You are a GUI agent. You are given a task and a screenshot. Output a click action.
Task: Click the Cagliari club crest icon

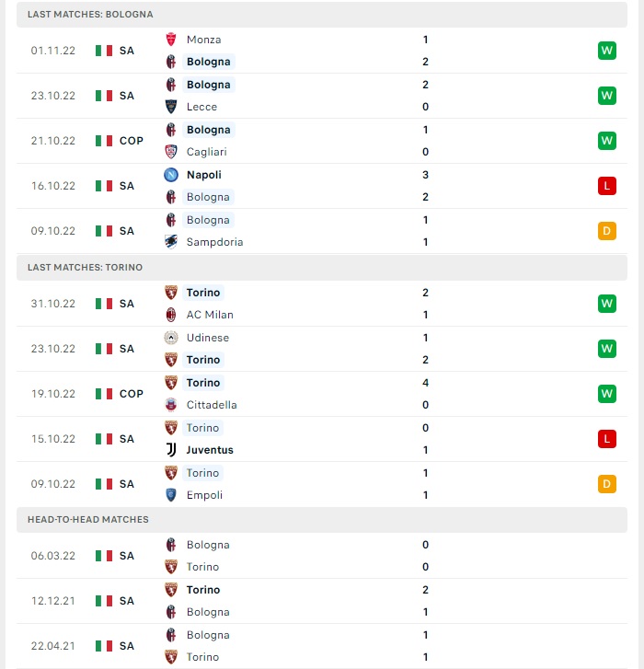click(171, 152)
